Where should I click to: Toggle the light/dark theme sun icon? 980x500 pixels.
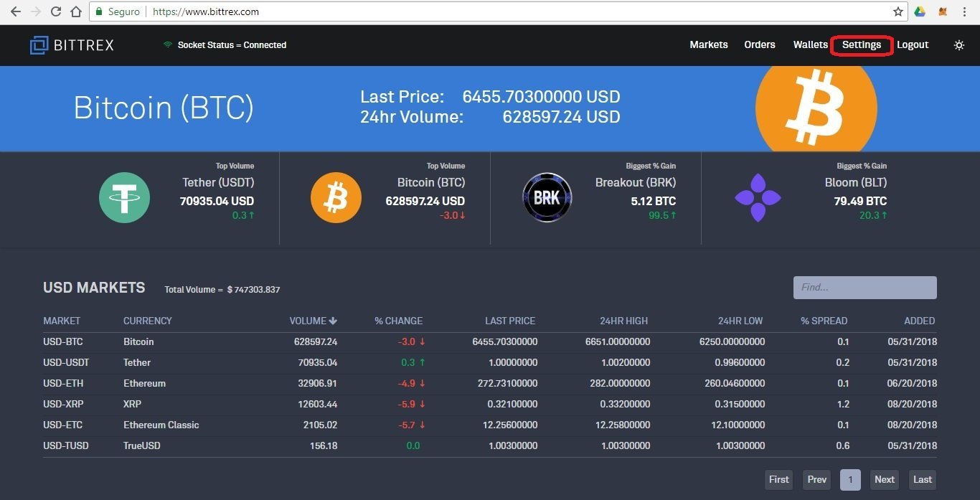(x=959, y=45)
